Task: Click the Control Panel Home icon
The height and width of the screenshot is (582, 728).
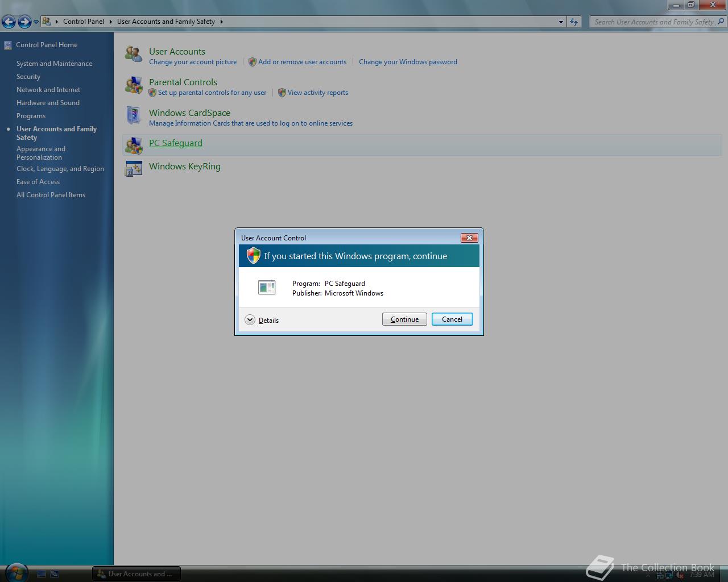Action: tap(8, 45)
